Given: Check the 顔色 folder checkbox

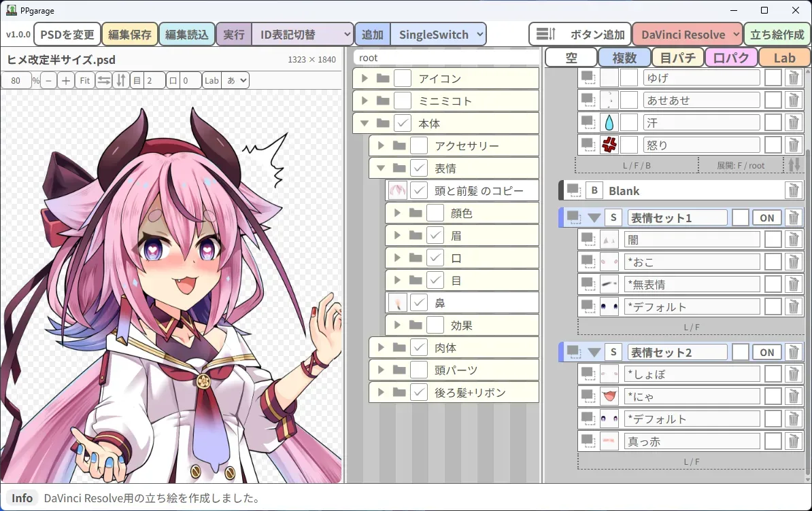Looking at the screenshot, I should [435, 213].
